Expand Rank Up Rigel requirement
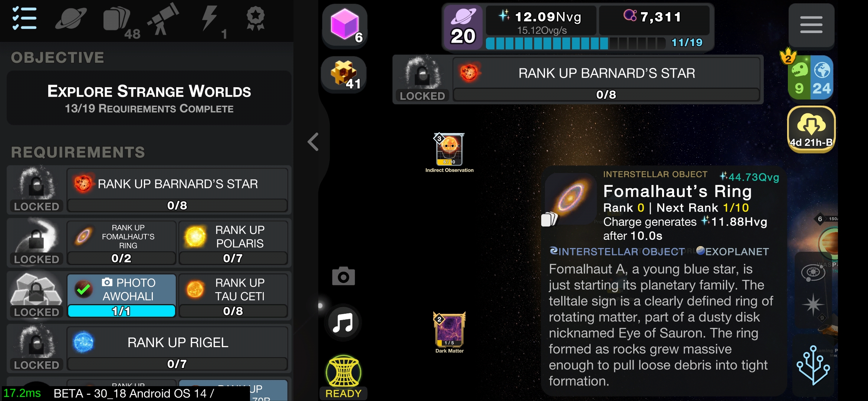The height and width of the screenshot is (401, 868). click(x=177, y=349)
